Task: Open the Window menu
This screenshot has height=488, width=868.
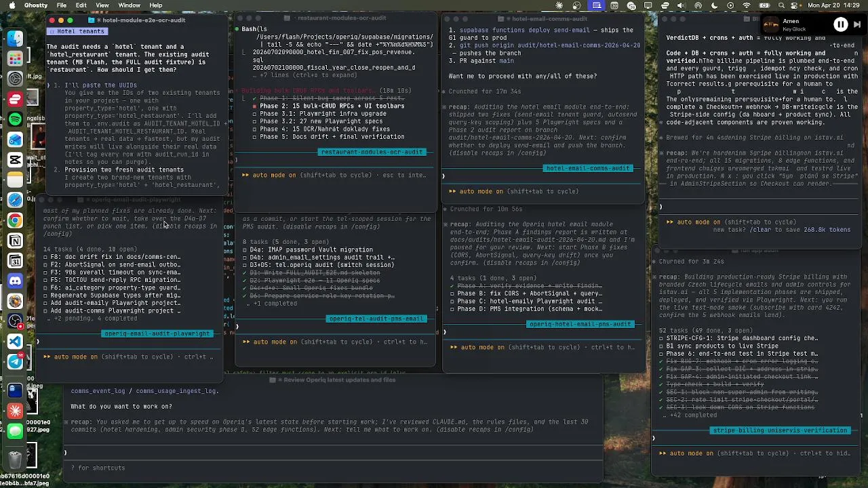Action: coord(130,5)
